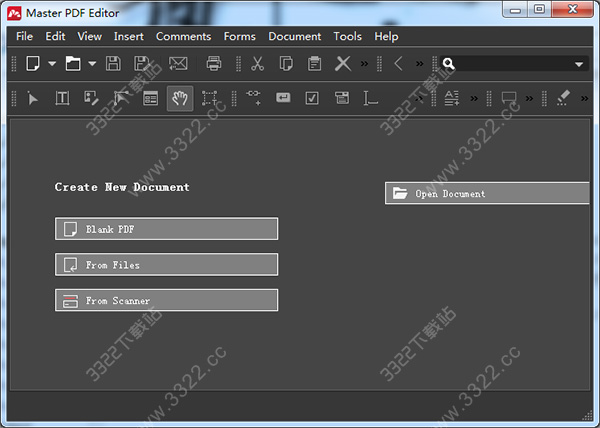Click the Check Box form field icon
The height and width of the screenshot is (428, 600).
click(312, 98)
